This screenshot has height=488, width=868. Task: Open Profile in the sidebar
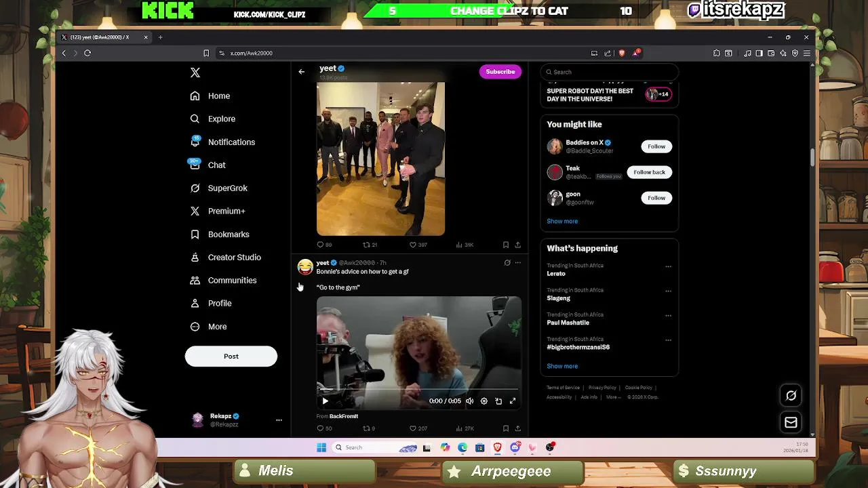tap(211, 304)
